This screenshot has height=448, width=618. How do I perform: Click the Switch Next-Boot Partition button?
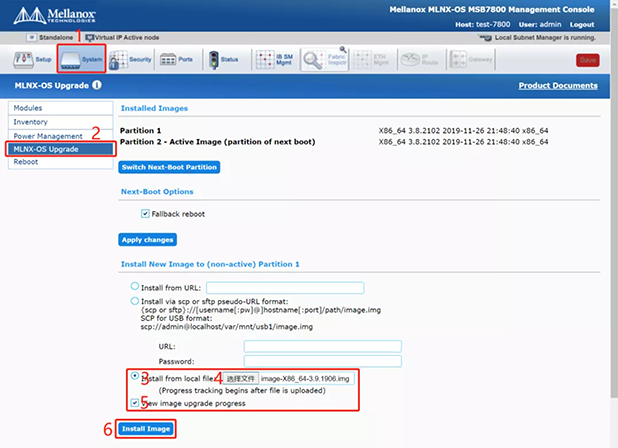169,167
